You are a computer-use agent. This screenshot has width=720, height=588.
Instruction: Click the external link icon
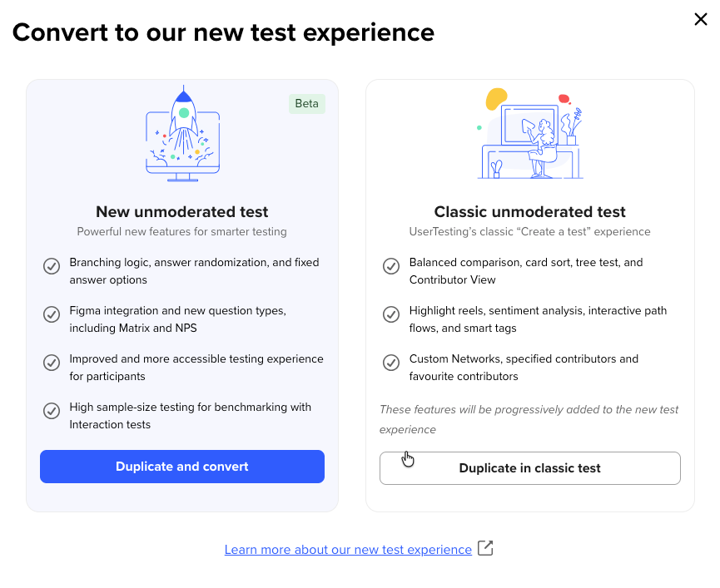[x=485, y=549]
